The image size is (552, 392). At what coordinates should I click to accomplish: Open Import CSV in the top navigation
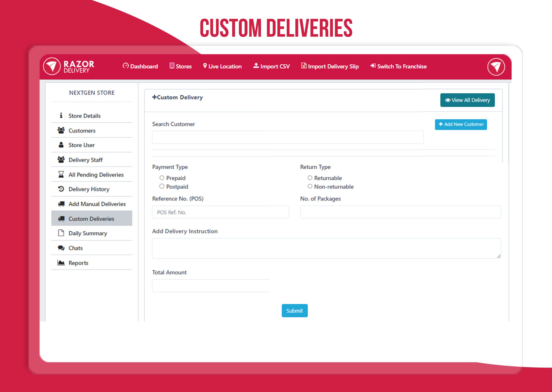point(272,66)
